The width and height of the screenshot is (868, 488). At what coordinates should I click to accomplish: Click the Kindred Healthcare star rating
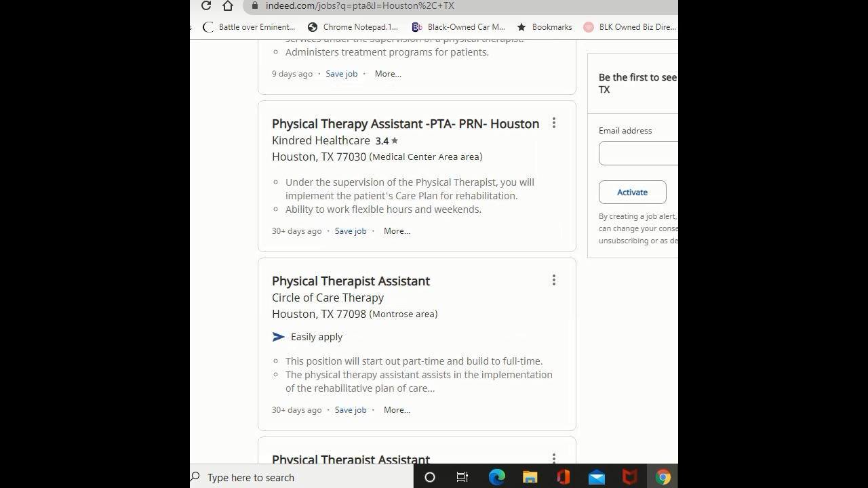pyautogui.click(x=387, y=141)
